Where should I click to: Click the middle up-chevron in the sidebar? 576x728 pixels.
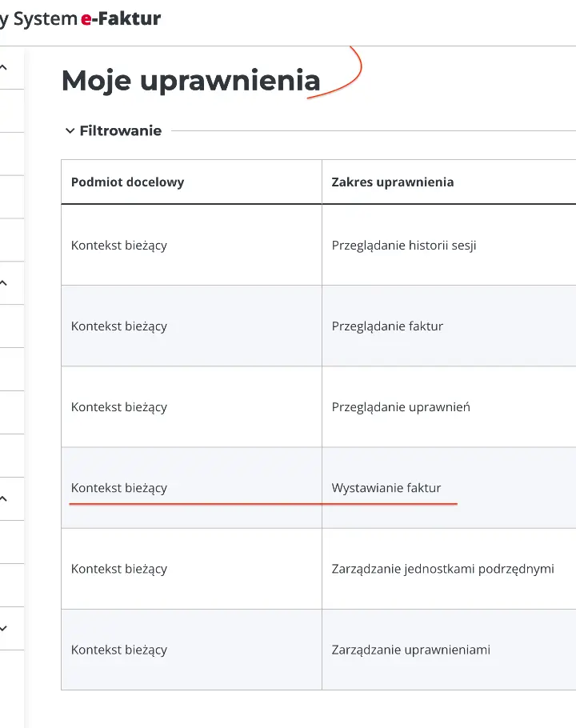coord(4,283)
